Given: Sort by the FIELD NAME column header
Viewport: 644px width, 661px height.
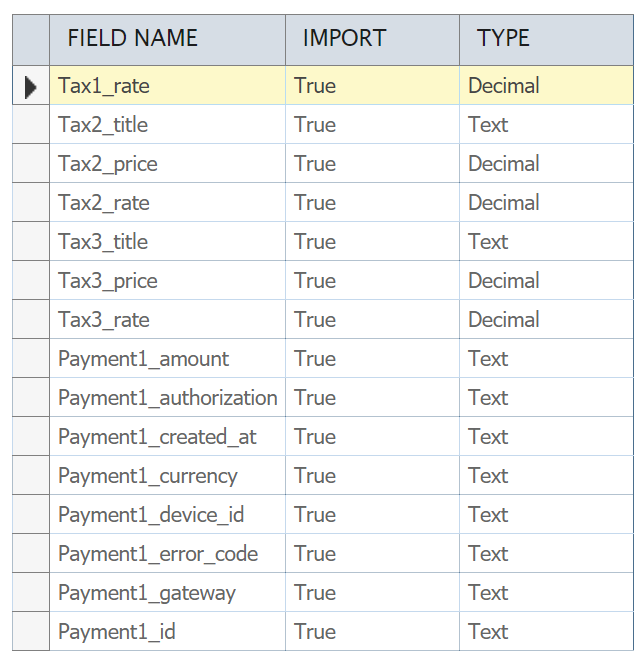Looking at the screenshot, I should [x=133, y=39].
